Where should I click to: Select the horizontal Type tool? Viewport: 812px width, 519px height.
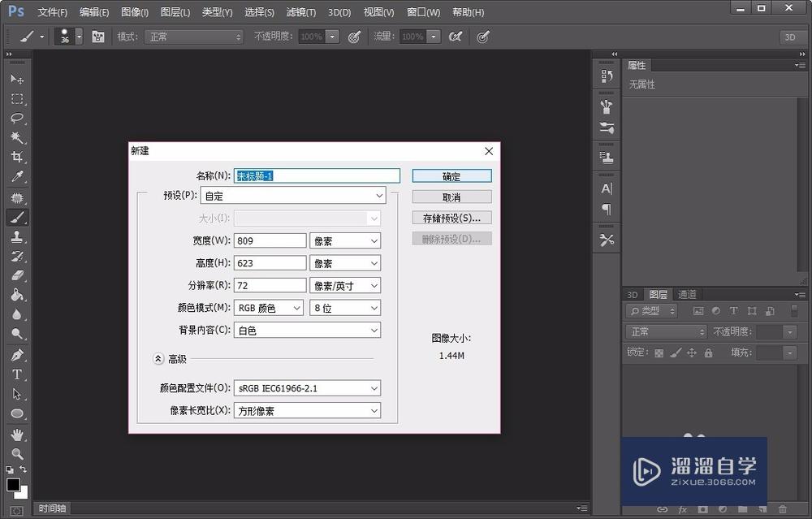[x=17, y=374]
